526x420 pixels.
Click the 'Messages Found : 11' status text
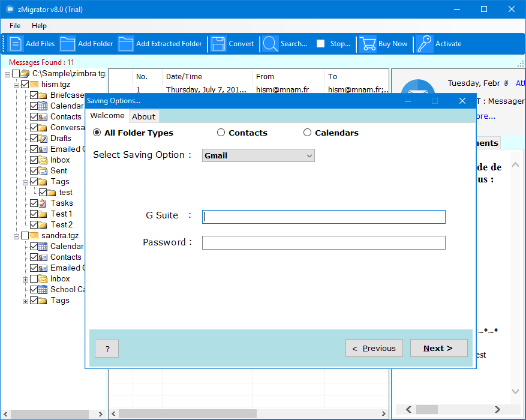41,62
